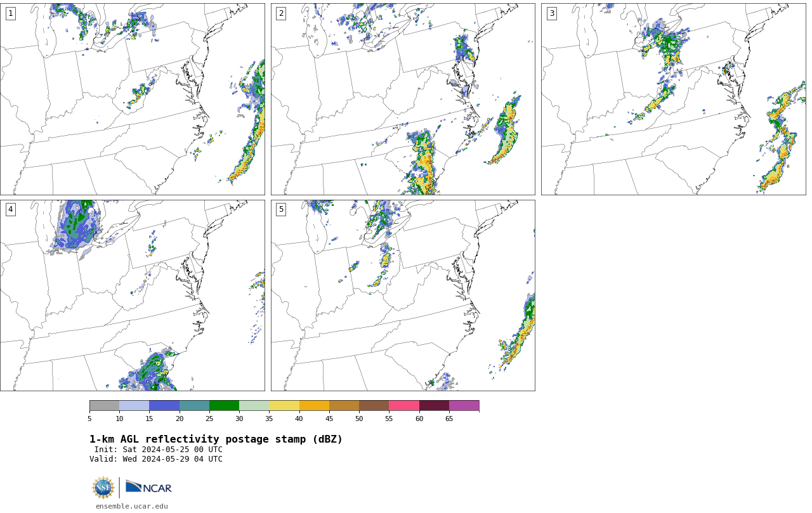Viewport: 812px width, 513px height.
Task: Click the ensemble.ucar.edu text
Action: pyautogui.click(x=132, y=506)
